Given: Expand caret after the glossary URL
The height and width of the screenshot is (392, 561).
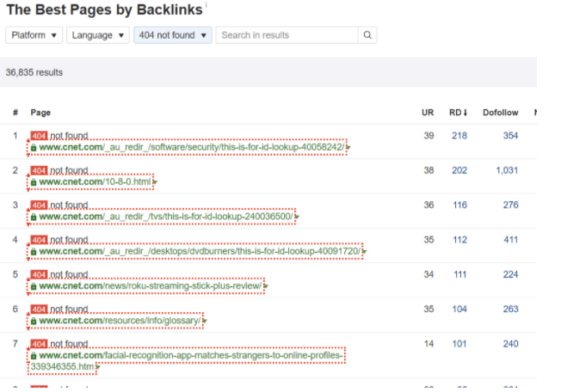Looking at the screenshot, I should (205, 321).
